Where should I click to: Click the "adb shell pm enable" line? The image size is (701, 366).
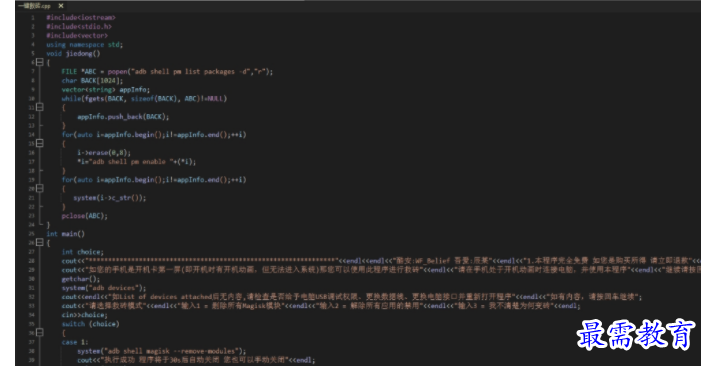click(x=136, y=161)
